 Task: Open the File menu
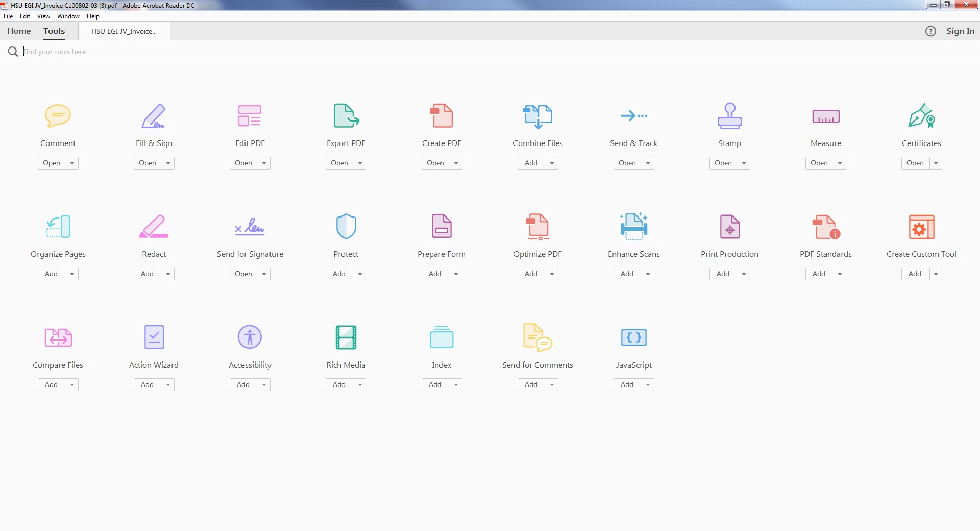pos(8,16)
